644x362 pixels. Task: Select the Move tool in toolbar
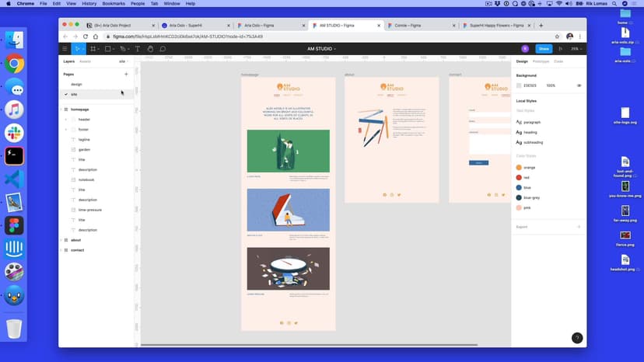click(x=78, y=49)
